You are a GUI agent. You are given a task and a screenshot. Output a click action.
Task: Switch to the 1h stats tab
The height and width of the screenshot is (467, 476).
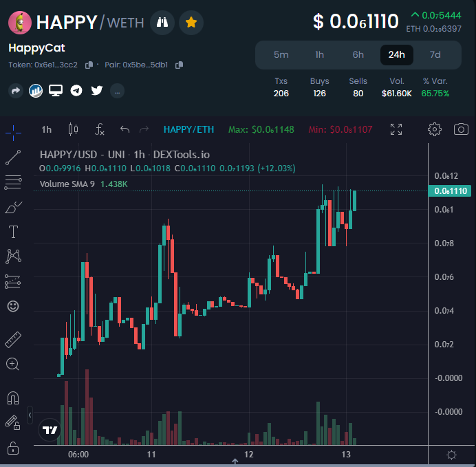tap(319, 54)
